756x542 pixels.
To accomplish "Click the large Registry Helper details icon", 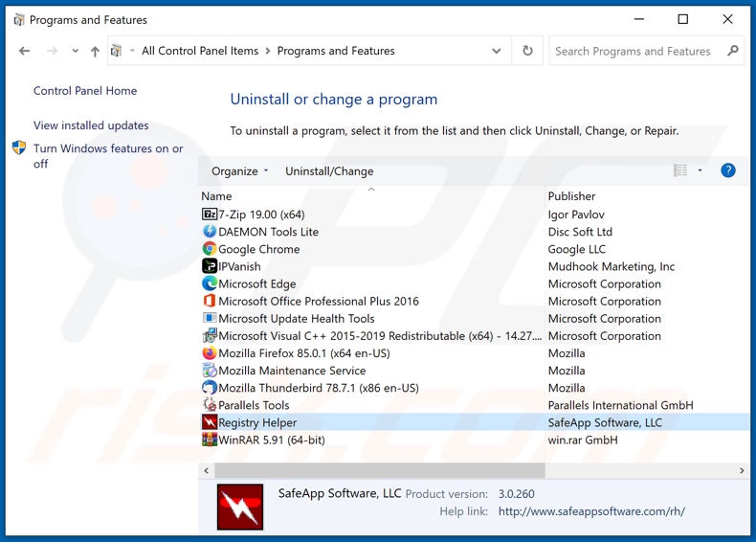I will point(240,507).
